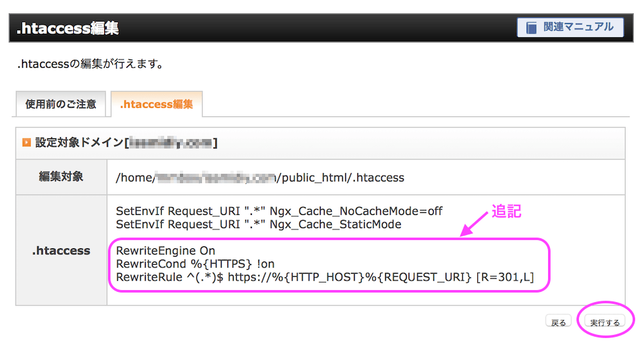
Task: Click the '.htaccessの編集が行えます。' description text
Action: 91,64
